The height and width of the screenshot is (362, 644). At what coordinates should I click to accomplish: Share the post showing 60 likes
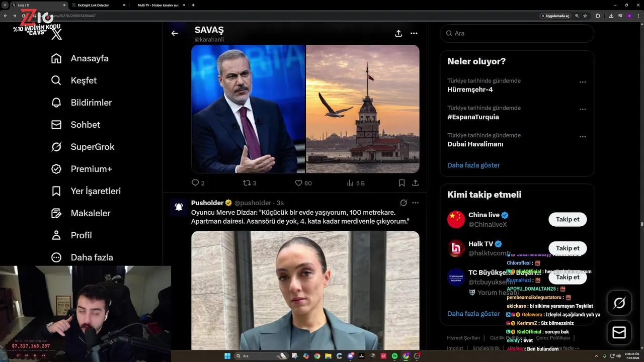[x=415, y=183]
